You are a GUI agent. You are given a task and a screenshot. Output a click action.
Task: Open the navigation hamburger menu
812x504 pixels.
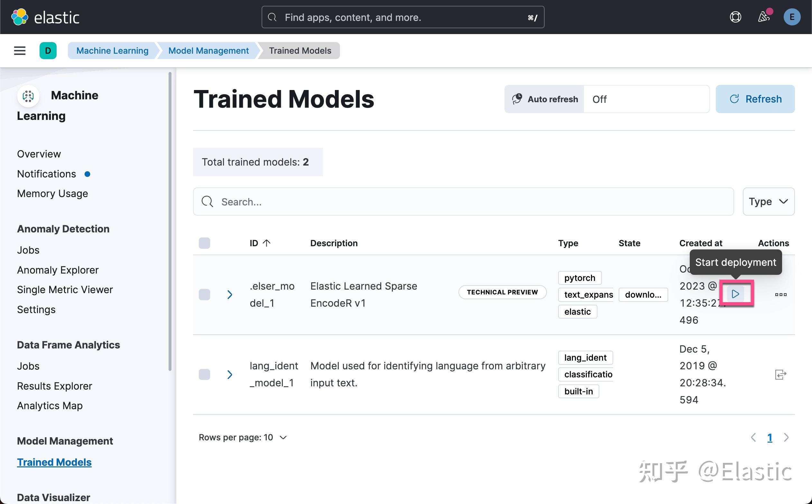(x=19, y=50)
